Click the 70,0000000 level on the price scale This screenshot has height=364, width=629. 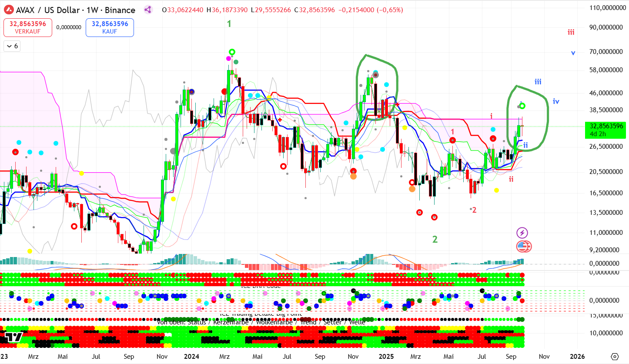(604, 52)
